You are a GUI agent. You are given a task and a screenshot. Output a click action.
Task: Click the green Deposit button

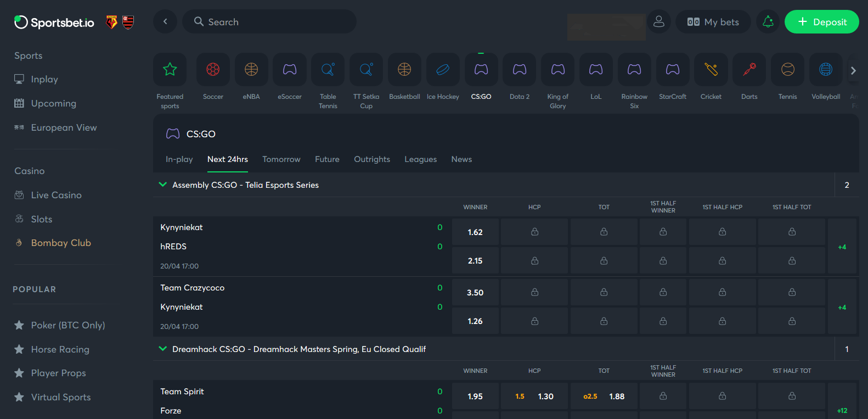[x=822, y=22]
